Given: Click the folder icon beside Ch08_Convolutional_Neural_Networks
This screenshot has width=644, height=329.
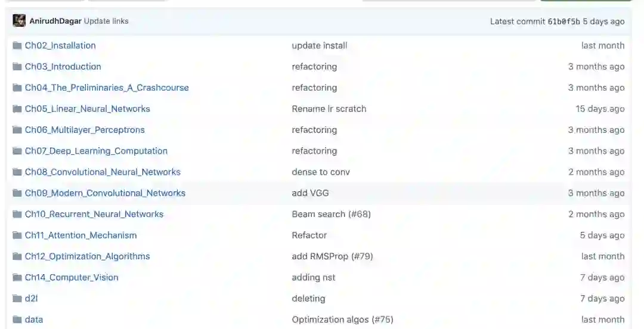Looking at the screenshot, I should tap(17, 172).
